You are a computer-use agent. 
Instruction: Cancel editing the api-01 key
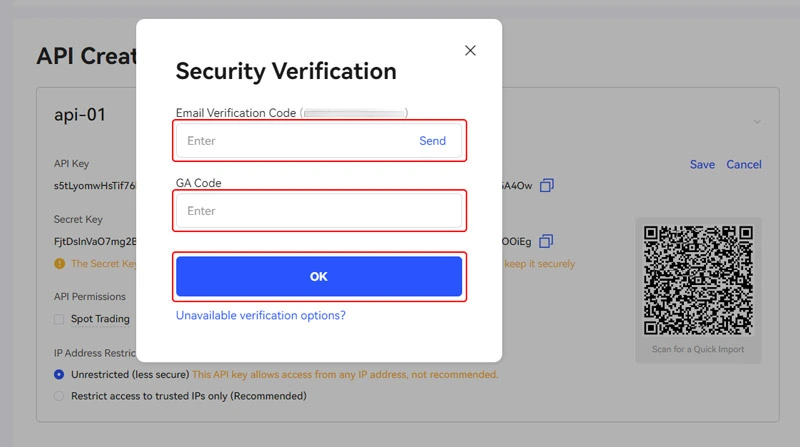coord(744,164)
